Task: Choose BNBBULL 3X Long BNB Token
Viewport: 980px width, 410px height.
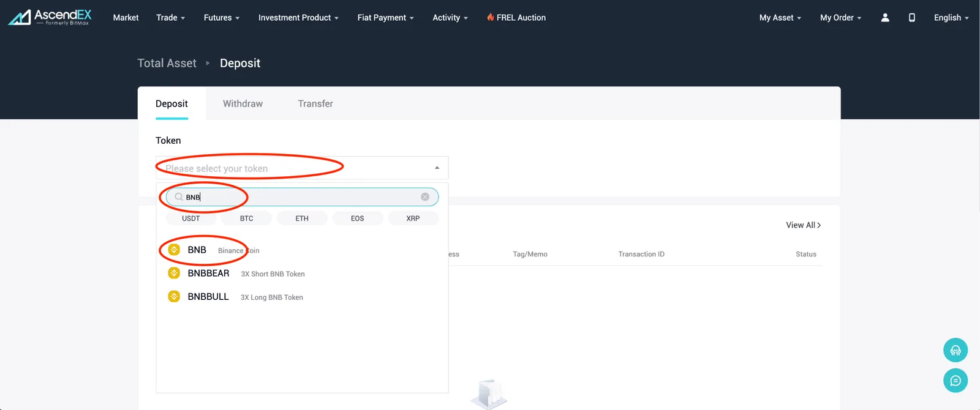Action: pos(302,296)
